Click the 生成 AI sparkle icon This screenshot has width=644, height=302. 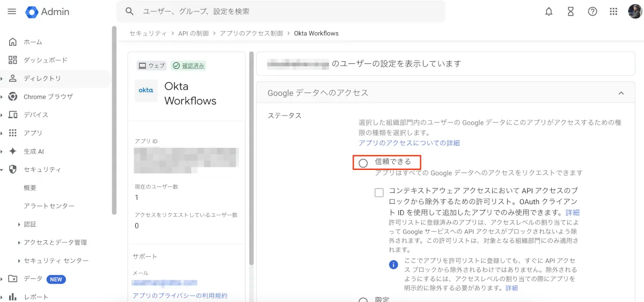click(x=13, y=151)
